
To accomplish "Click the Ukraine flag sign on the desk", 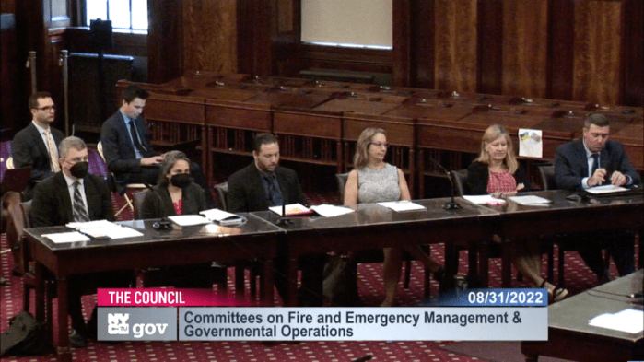I will tap(530, 143).
